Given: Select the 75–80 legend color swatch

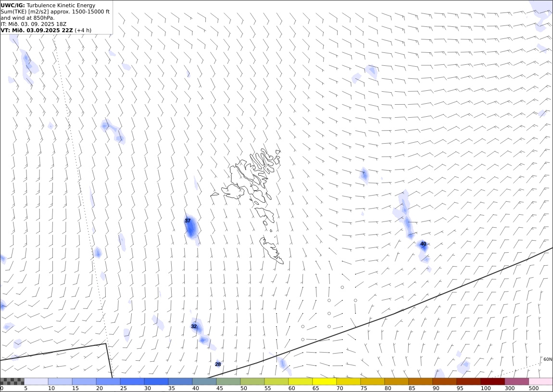Looking at the screenshot, I should click(x=372, y=381).
